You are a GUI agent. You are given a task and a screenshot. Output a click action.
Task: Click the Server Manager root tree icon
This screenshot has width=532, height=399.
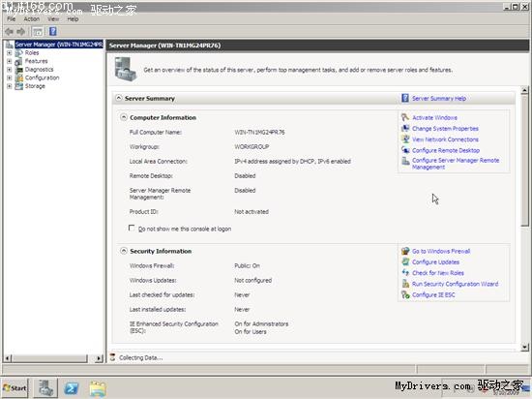[x=10, y=45]
